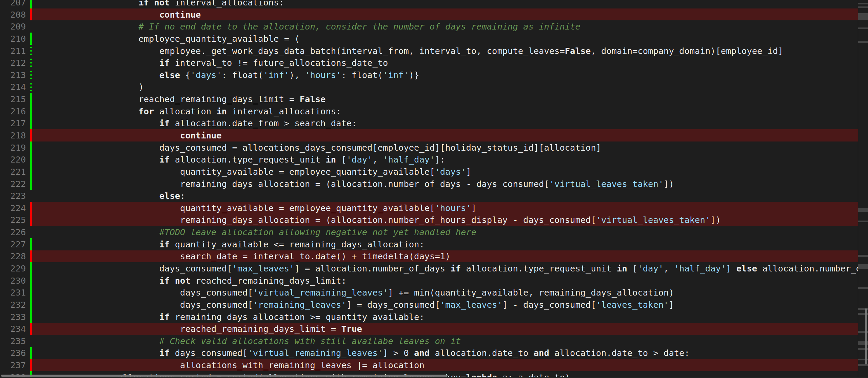Image resolution: width=868 pixels, height=378 pixels.
Task: Click dotted green gutter marker on line 212
Action: tap(31, 63)
